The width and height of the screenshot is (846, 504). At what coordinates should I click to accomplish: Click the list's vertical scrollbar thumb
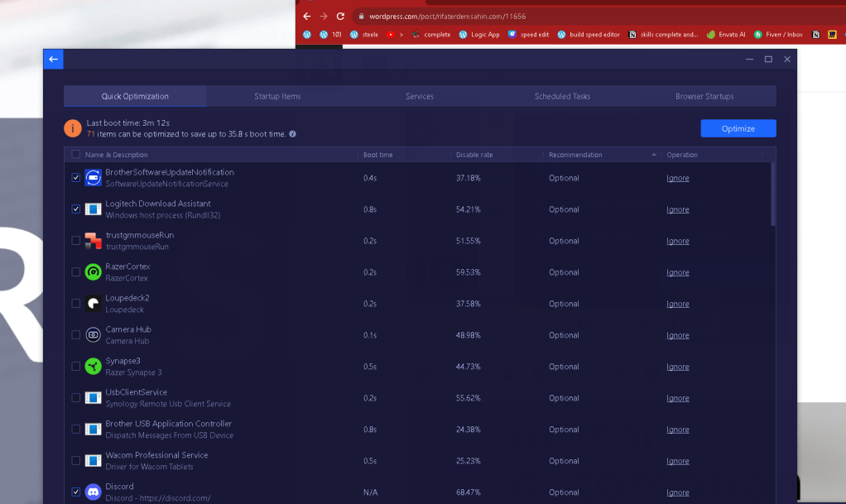tap(773, 194)
